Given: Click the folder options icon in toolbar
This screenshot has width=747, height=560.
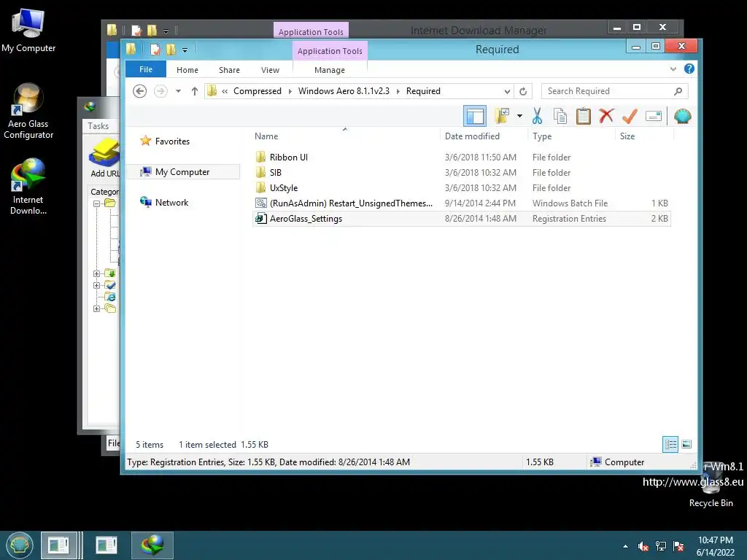Looking at the screenshot, I should [x=502, y=116].
